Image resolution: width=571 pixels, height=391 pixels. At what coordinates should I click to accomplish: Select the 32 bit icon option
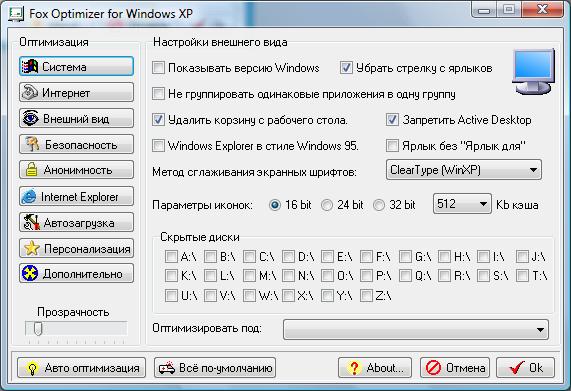[x=379, y=205]
